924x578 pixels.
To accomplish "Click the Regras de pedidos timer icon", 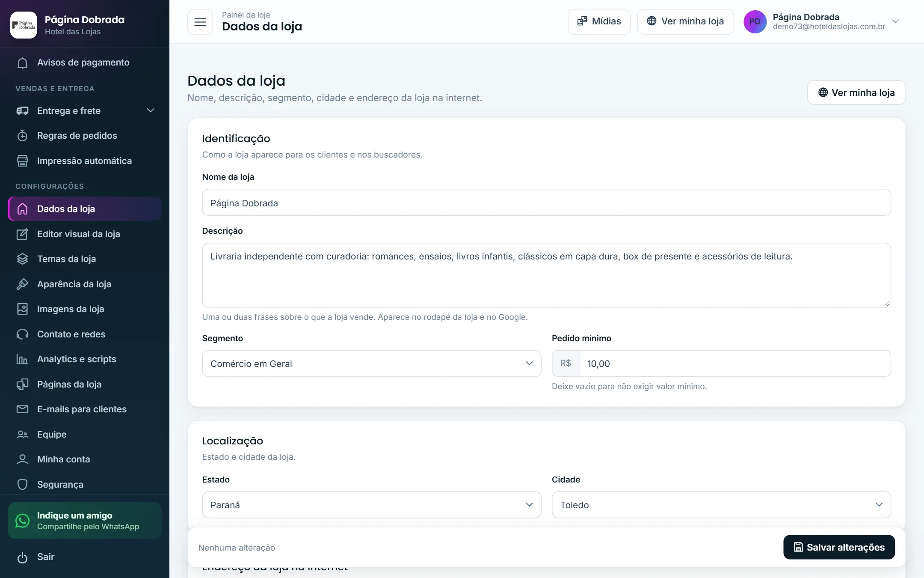I will coord(22,136).
